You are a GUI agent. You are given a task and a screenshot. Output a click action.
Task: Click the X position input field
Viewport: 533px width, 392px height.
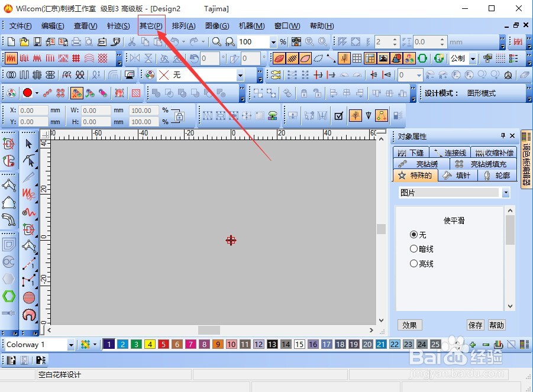click(x=33, y=111)
